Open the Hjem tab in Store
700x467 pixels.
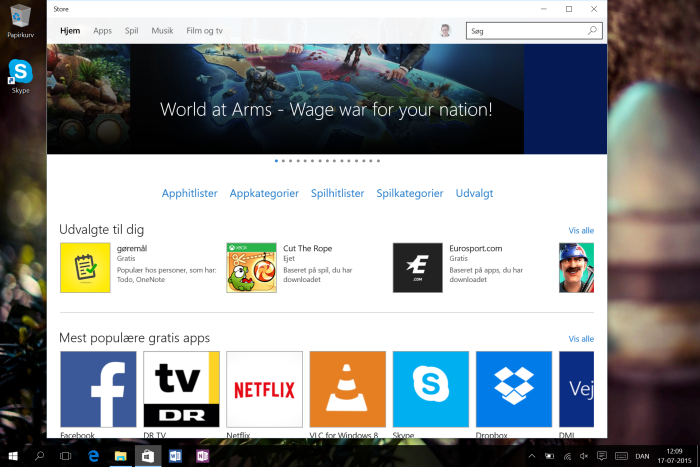coord(70,31)
